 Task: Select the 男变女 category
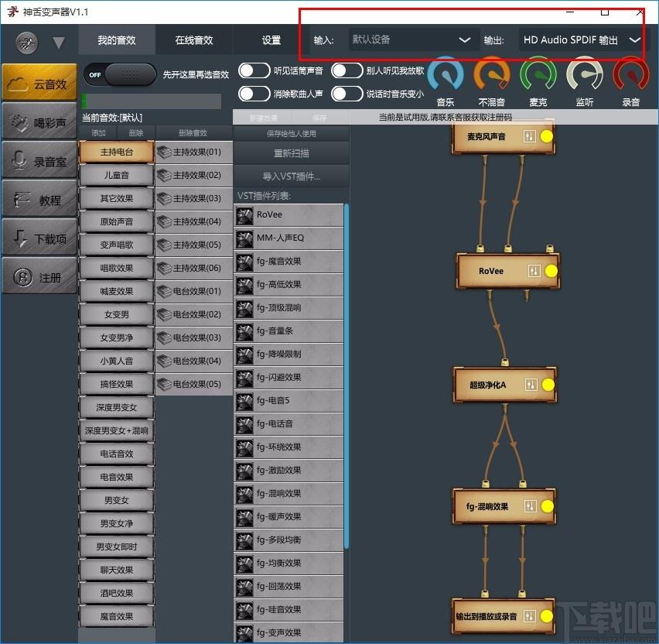point(117,500)
